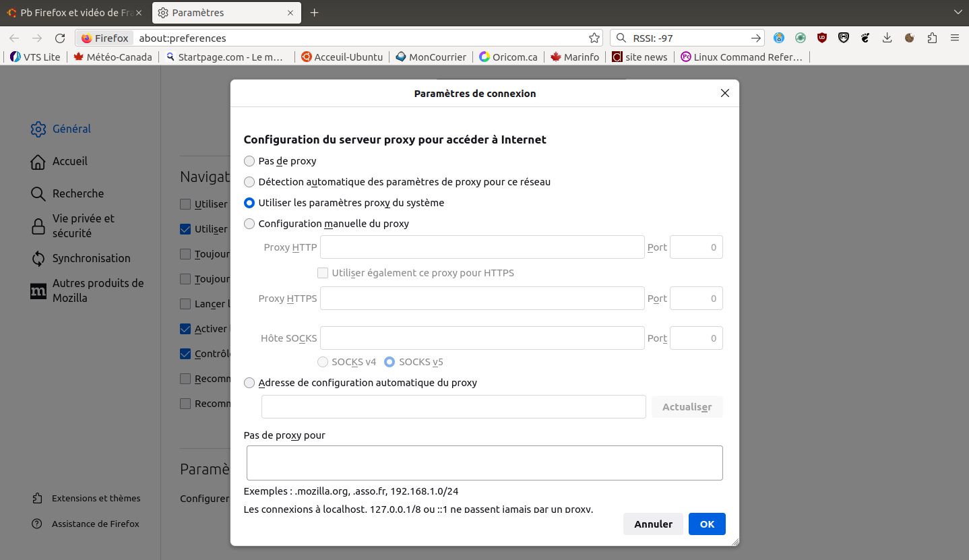Open Vie privée et sécurité section
This screenshot has width=969, height=560.
[73, 226]
